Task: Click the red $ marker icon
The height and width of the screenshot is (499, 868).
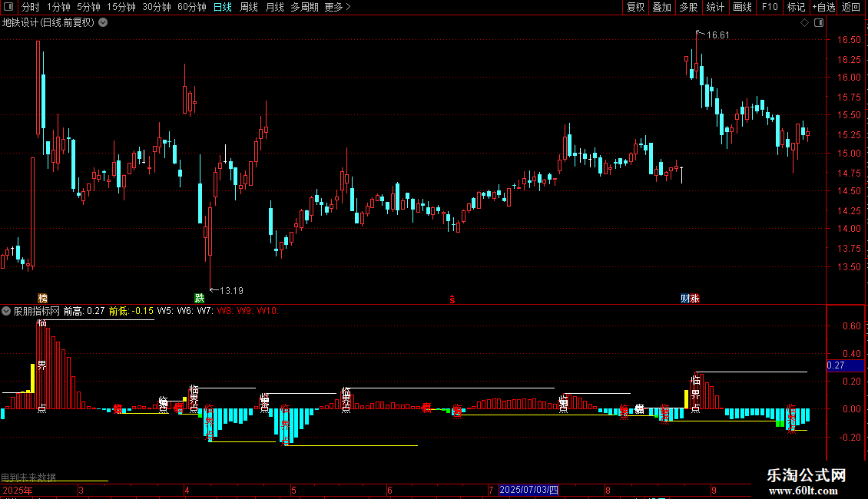Action: point(452,299)
